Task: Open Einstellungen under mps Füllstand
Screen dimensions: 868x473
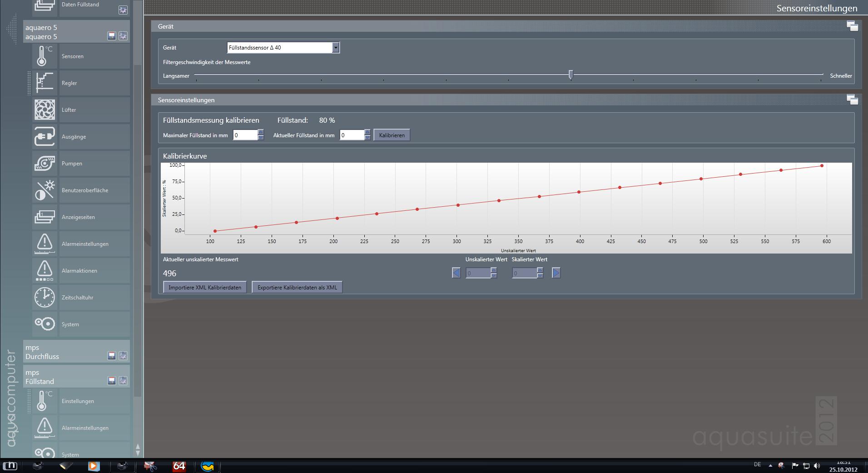Action: (78, 401)
